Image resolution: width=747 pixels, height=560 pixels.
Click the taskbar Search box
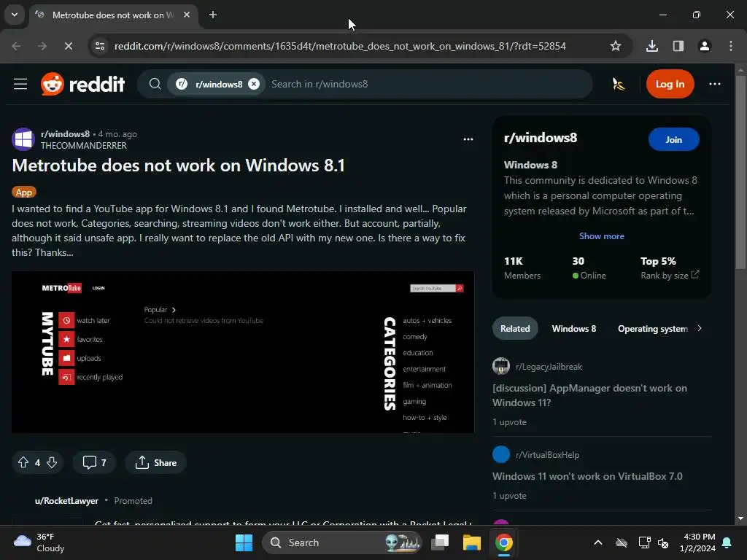[x=341, y=542]
